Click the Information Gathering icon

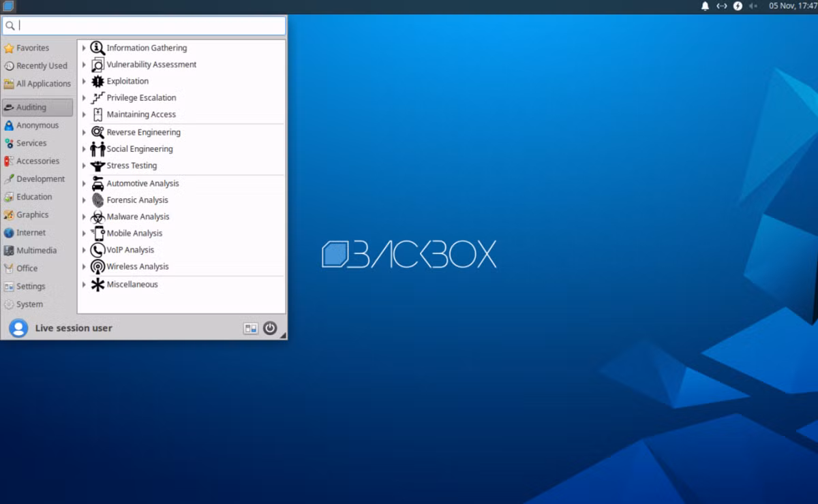click(x=97, y=48)
